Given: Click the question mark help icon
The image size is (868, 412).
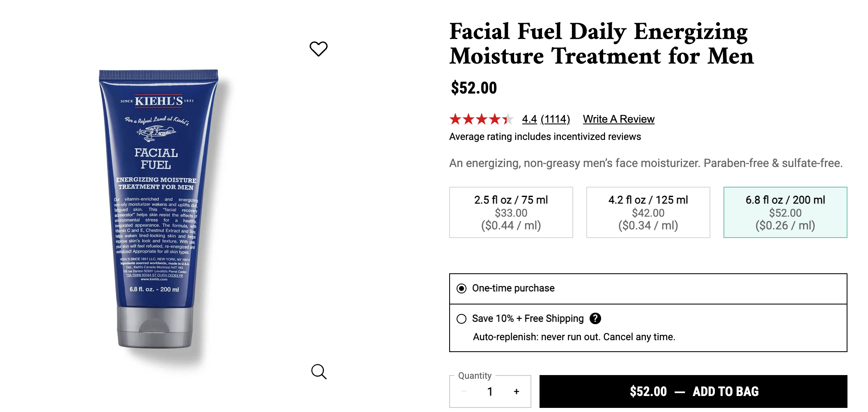Looking at the screenshot, I should (595, 318).
